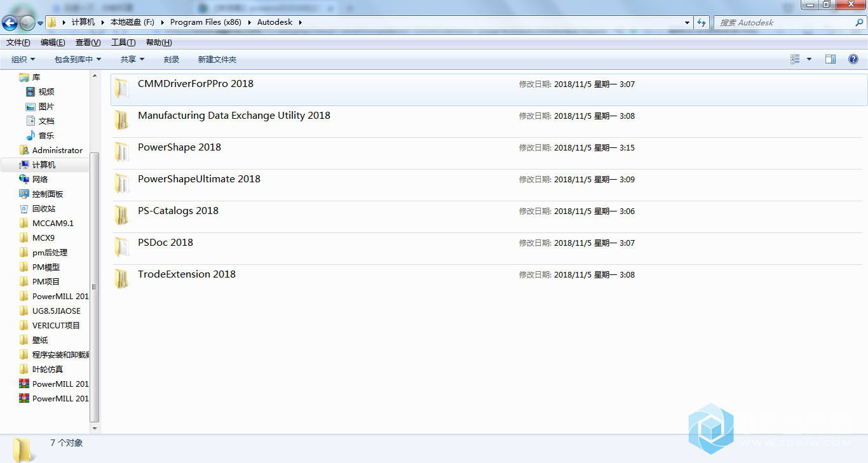
Task: Click the search magnifier icon
Action: coord(859,22)
